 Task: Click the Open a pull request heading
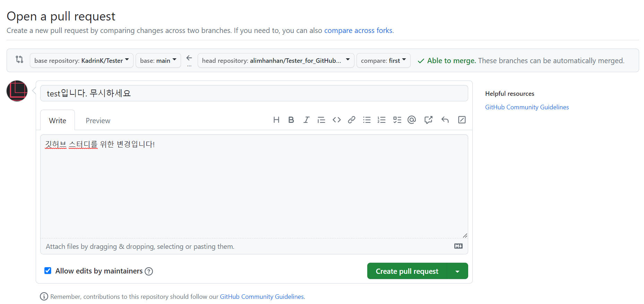click(x=61, y=16)
